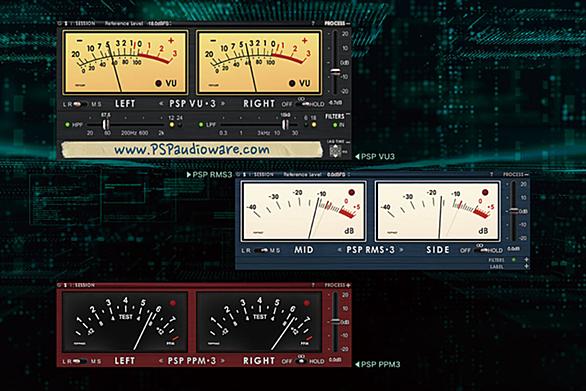Click the PPM3 header power icon
Viewport: 586px width, 391px height.
[x=59, y=285]
